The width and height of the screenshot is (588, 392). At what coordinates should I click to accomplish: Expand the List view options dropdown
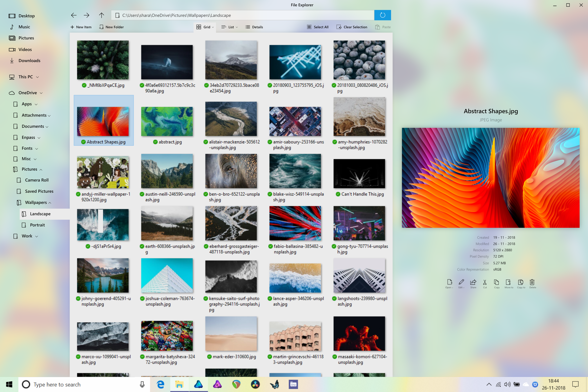tap(237, 27)
